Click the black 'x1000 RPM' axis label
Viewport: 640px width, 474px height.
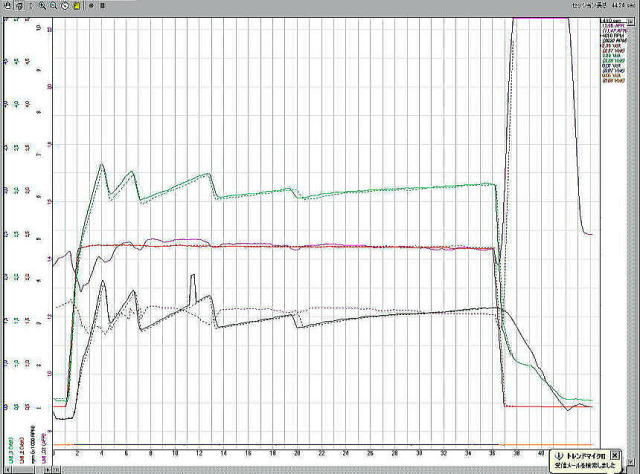pos(33,445)
